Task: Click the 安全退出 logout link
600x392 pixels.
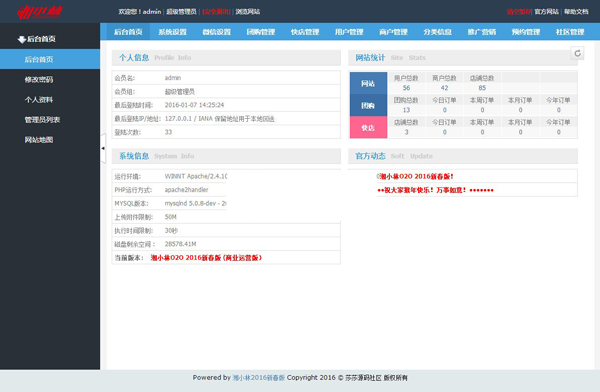Action: tap(216, 12)
